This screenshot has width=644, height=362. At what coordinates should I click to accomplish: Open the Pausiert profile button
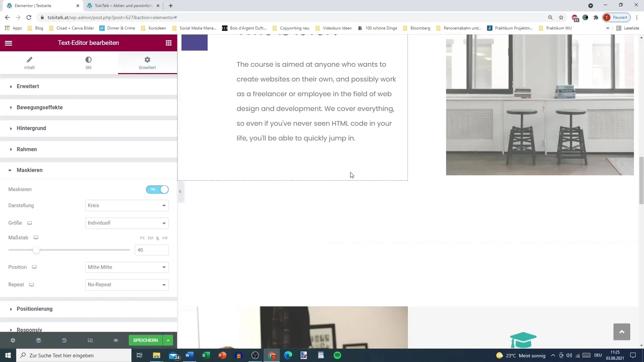pyautogui.click(x=616, y=17)
